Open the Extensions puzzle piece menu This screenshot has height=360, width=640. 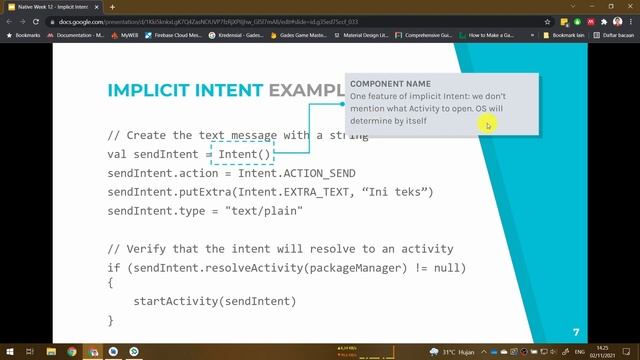604,22
